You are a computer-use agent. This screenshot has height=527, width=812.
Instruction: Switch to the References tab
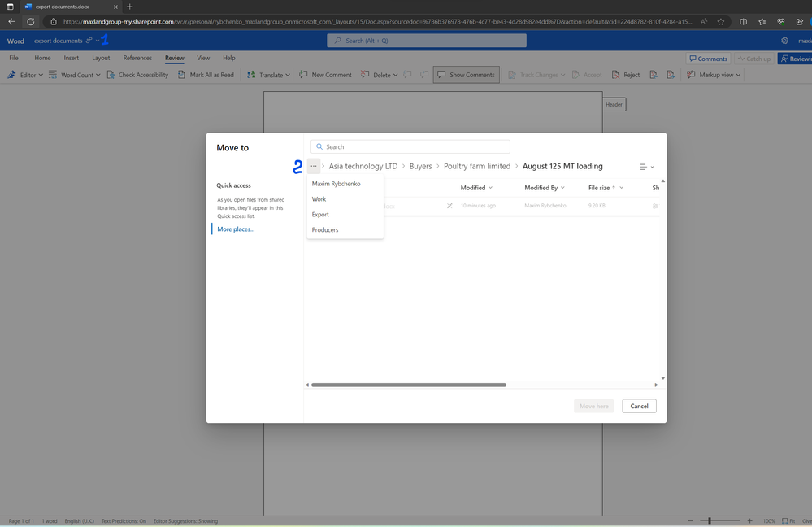tap(137, 58)
